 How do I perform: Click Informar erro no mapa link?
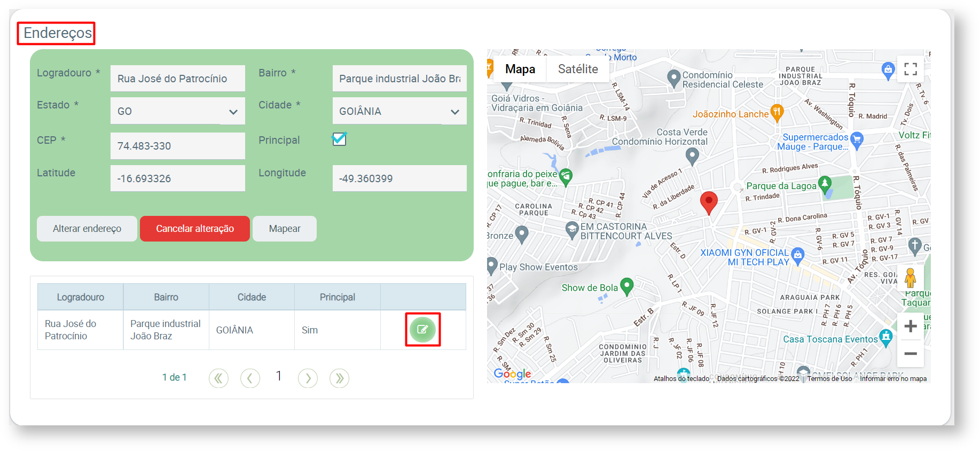pyautogui.click(x=893, y=379)
